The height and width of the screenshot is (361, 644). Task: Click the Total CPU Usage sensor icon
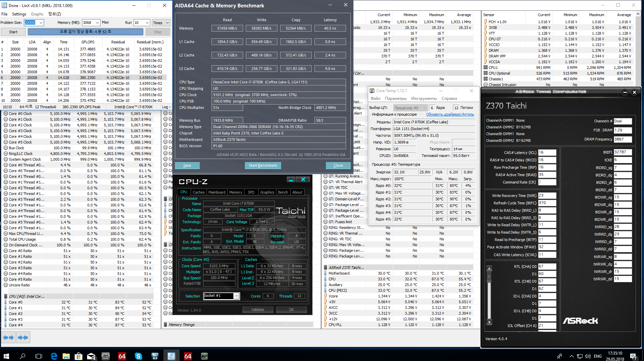(6, 239)
